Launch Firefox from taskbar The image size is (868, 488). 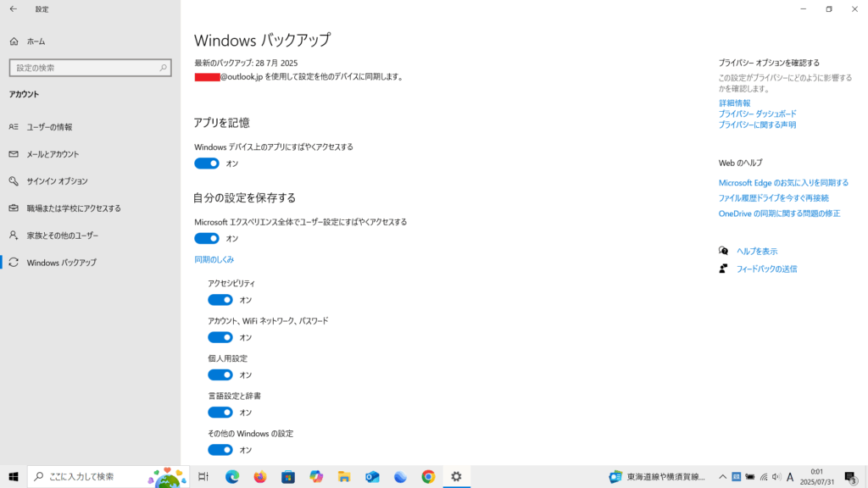click(x=260, y=476)
